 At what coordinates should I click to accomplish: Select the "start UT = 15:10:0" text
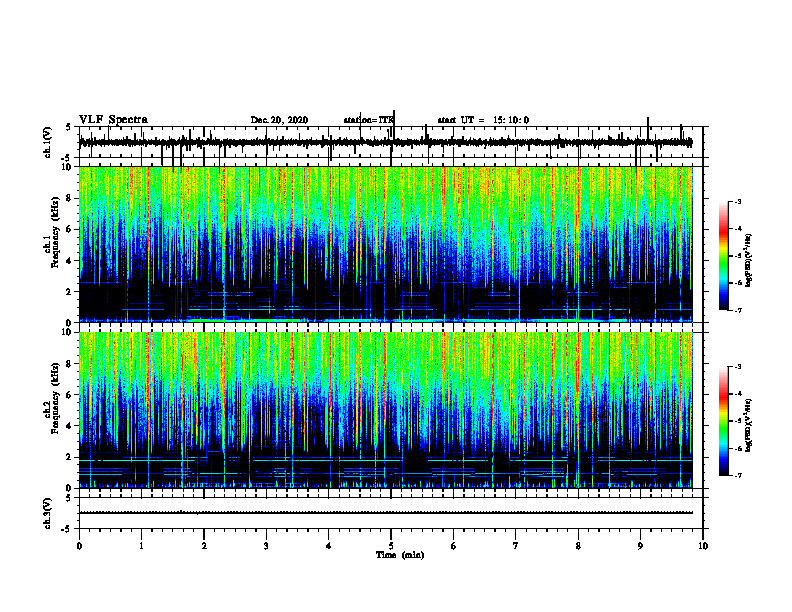click(483, 120)
